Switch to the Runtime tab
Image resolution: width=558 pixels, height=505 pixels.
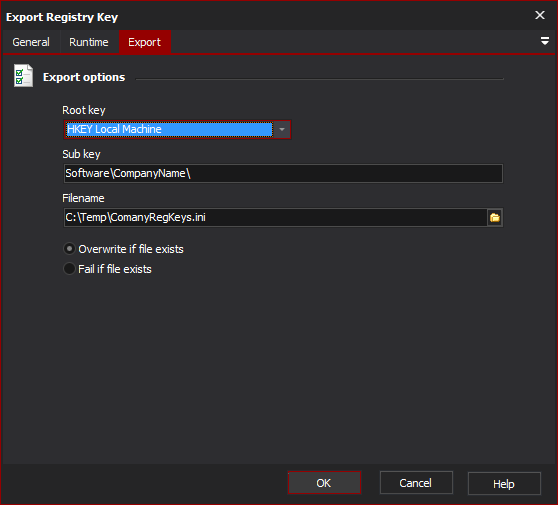89,42
